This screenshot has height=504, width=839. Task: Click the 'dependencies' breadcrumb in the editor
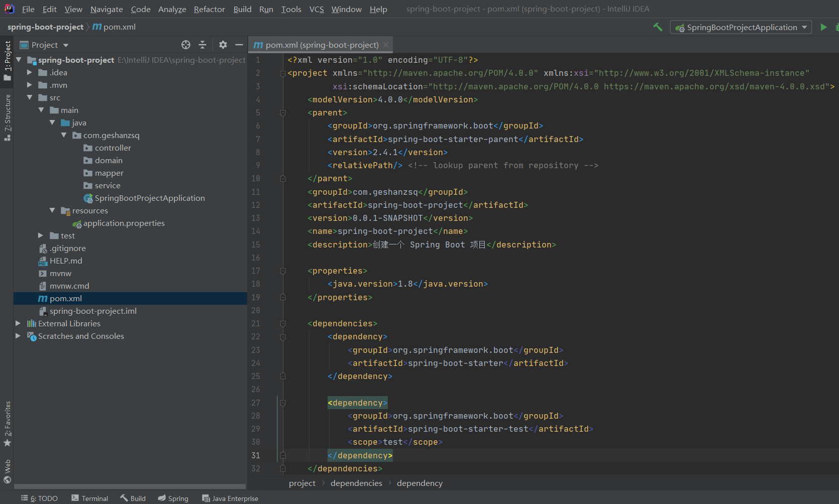click(x=356, y=483)
